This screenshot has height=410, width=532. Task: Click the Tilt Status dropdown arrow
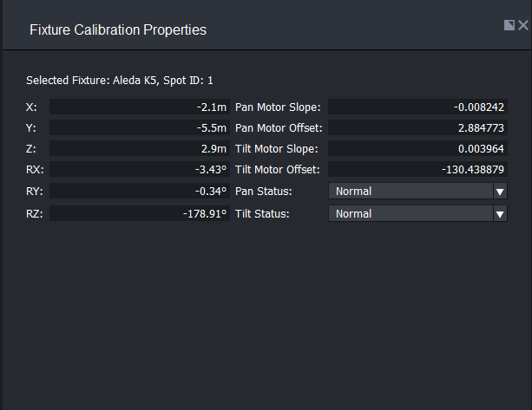click(x=500, y=214)
